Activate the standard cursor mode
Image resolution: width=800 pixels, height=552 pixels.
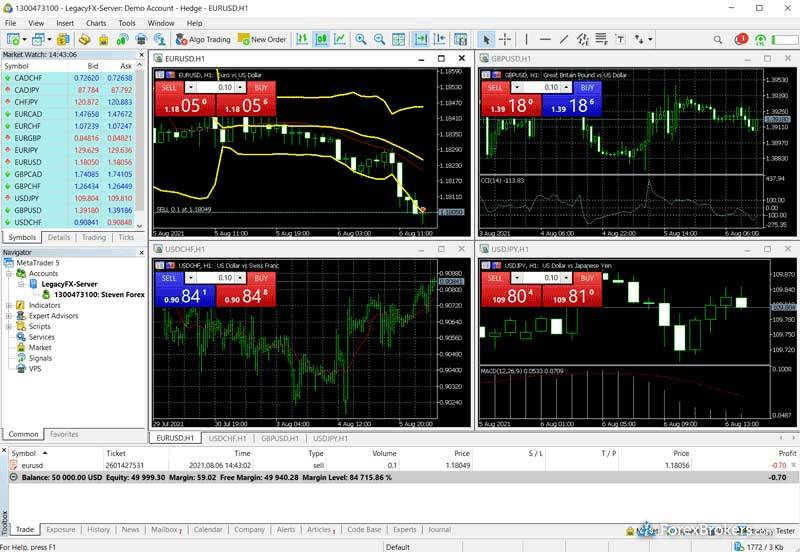point(486,39)
